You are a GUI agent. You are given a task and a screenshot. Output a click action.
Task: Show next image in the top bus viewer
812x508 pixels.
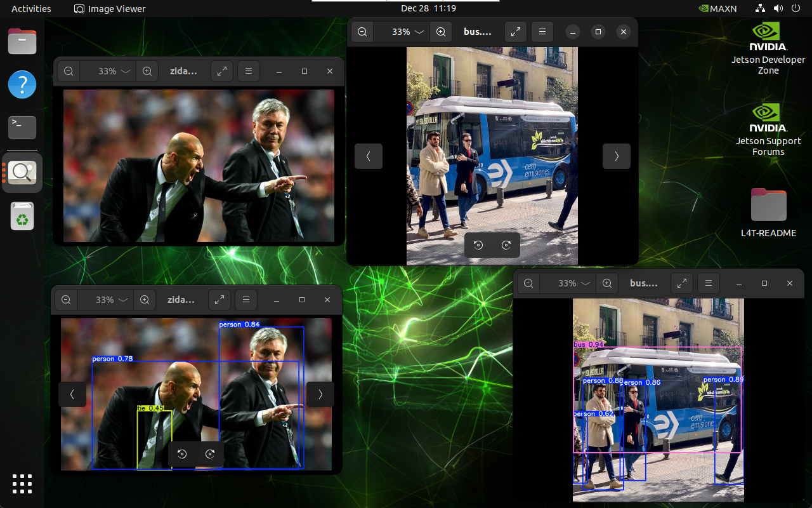[x=616, y=156]
